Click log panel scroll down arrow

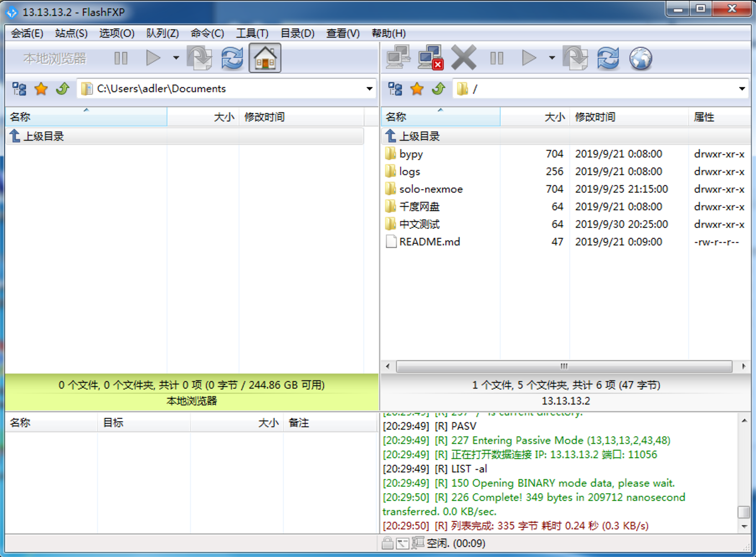[x=744, y=526]
